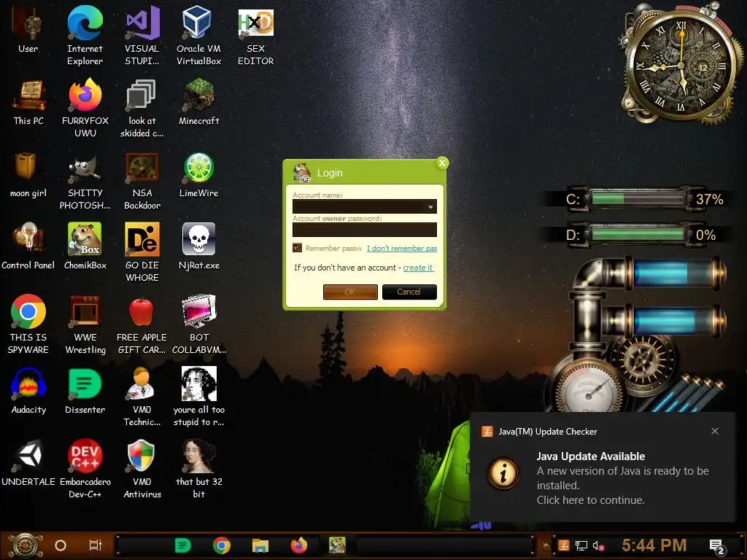Click the D: drive usage bar gadget
Screen dimensions: 747x560
[x=638, y=235]
